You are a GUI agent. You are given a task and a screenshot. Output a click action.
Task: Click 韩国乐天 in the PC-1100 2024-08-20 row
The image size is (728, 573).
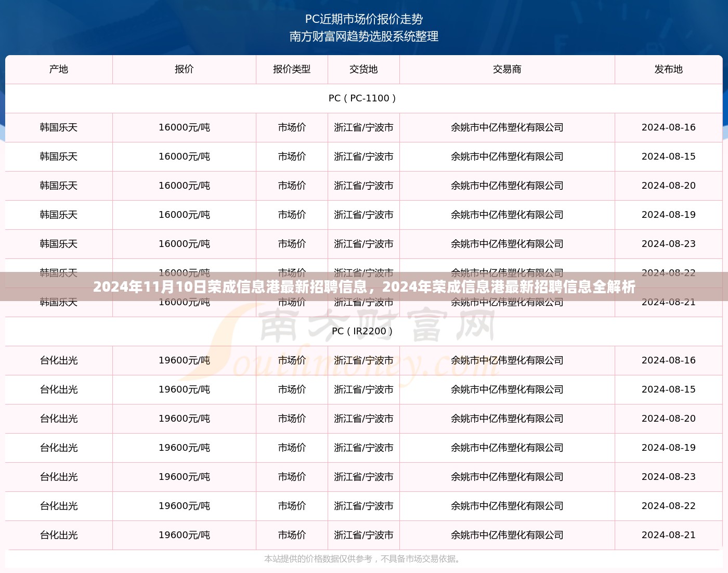59,186
